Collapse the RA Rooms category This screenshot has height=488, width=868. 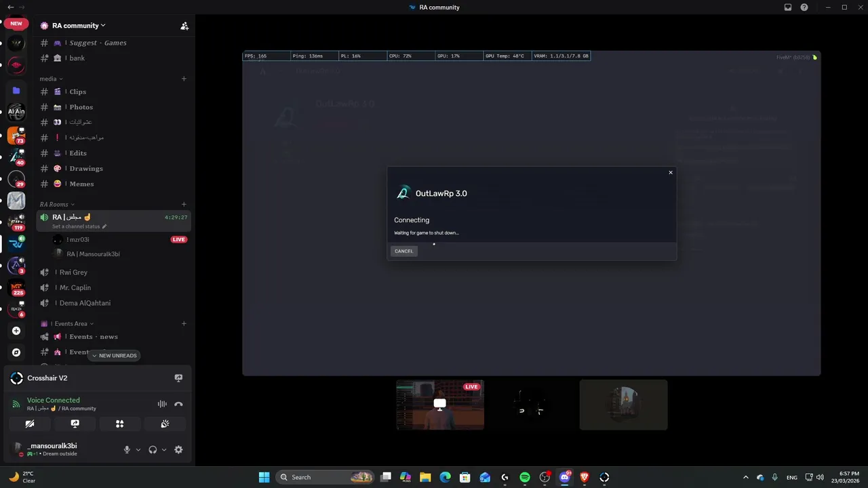pos(57,204)
